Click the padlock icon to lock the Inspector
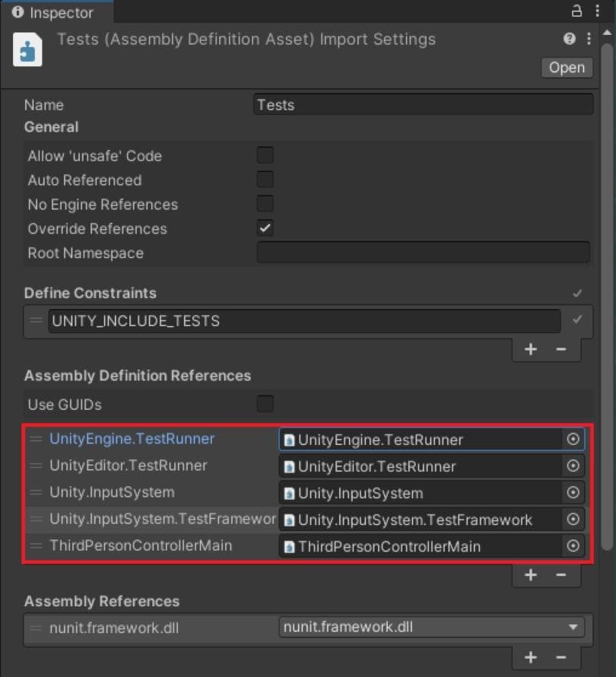The height and width of the screenshot is (677, 616). pos(578,11)
